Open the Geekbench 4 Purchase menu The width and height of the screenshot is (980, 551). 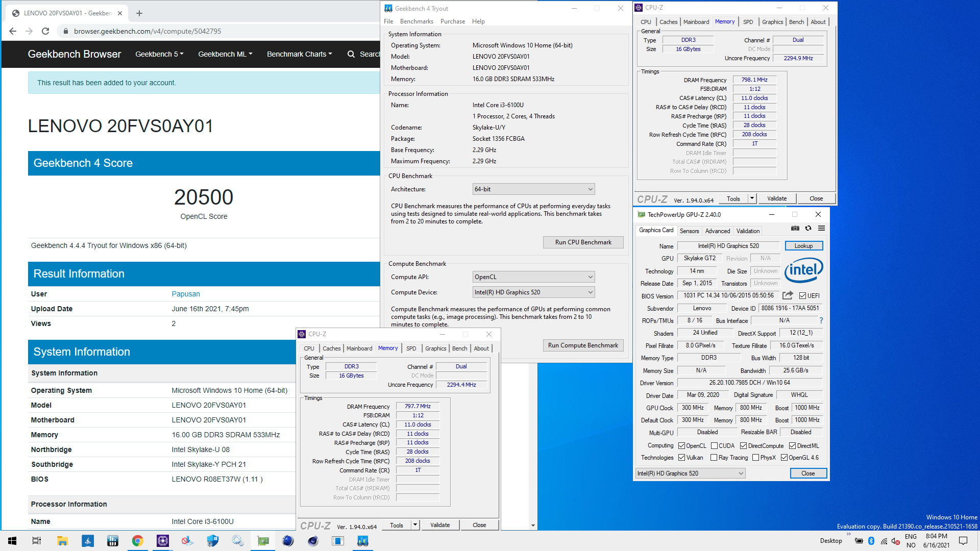coord(452,21)
